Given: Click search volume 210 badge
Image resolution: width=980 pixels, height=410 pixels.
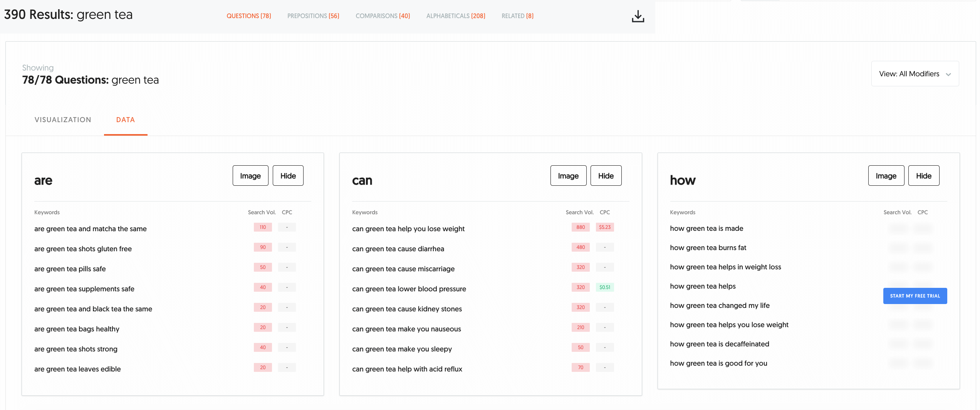Looking at the screenshot, I should tap(581, 328).
